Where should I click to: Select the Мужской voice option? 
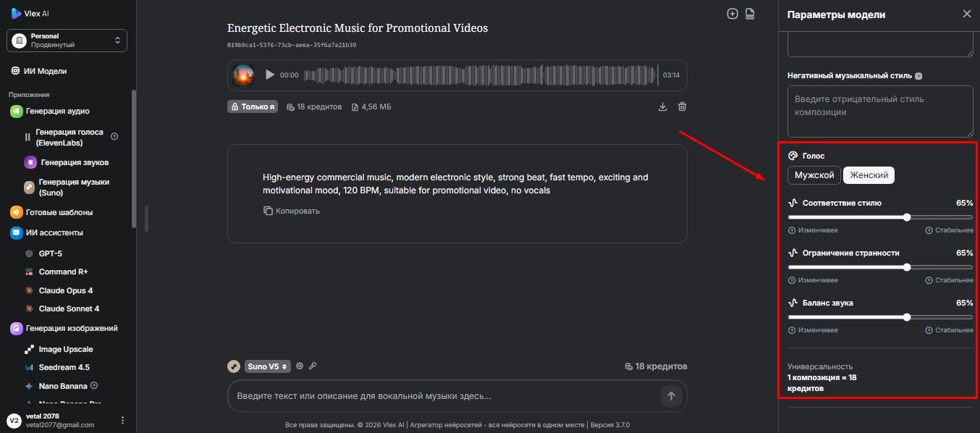(814, 175)
